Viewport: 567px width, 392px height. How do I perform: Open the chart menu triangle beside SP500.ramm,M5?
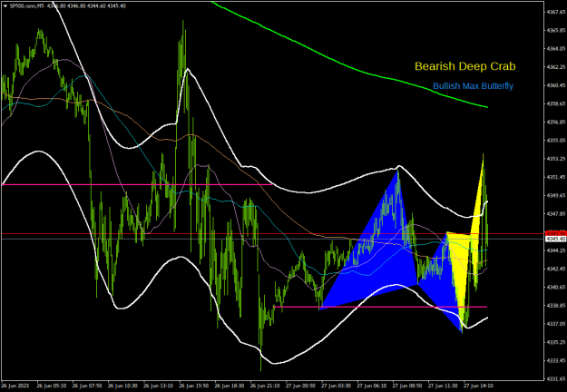point(5,6)
